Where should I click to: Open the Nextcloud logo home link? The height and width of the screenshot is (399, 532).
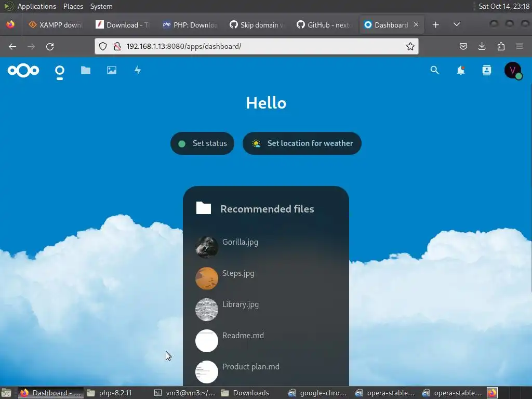tap(23, 70)
